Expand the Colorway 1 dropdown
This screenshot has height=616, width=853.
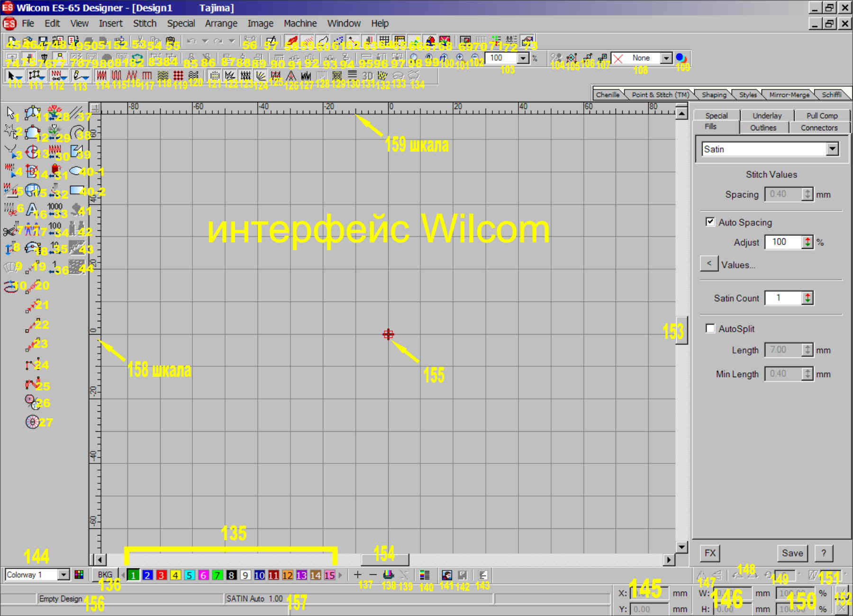pyautogui.click(x=64, y=575)
